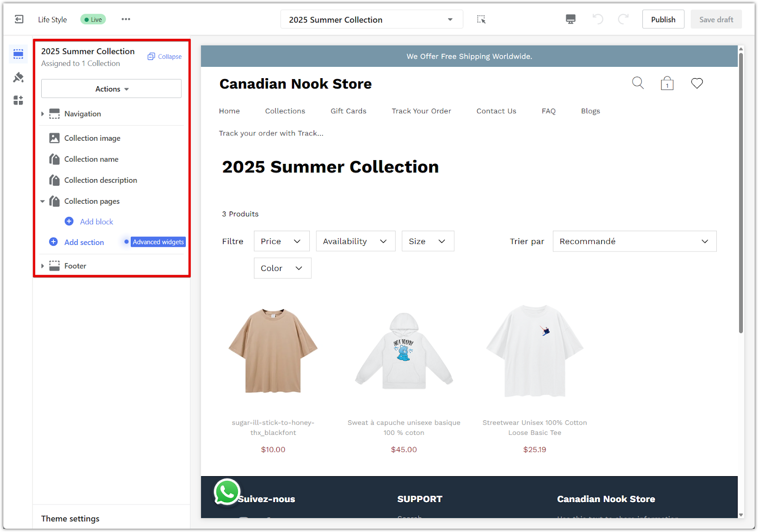Click the Canadian Nook Store title
Screen dimensions: 758x532
[296, 84]
